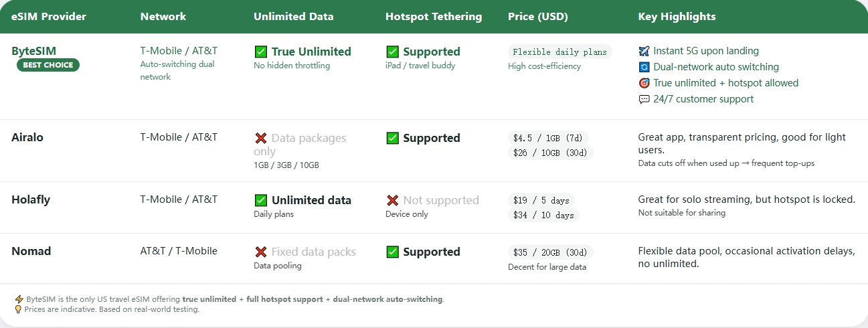The image size is (868, 328).
Task: Click the ByteSIM provider name
Action: (33, 51)
